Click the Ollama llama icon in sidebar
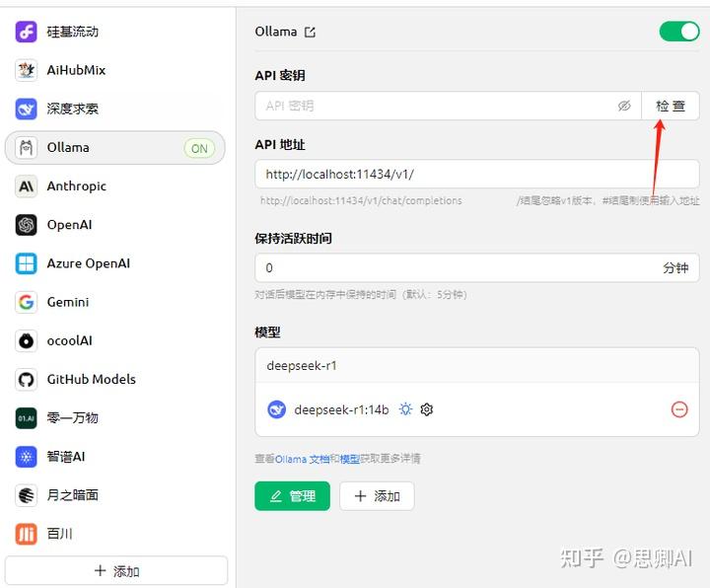The width and height of the screenshot is (710, 588). (26, 148)
